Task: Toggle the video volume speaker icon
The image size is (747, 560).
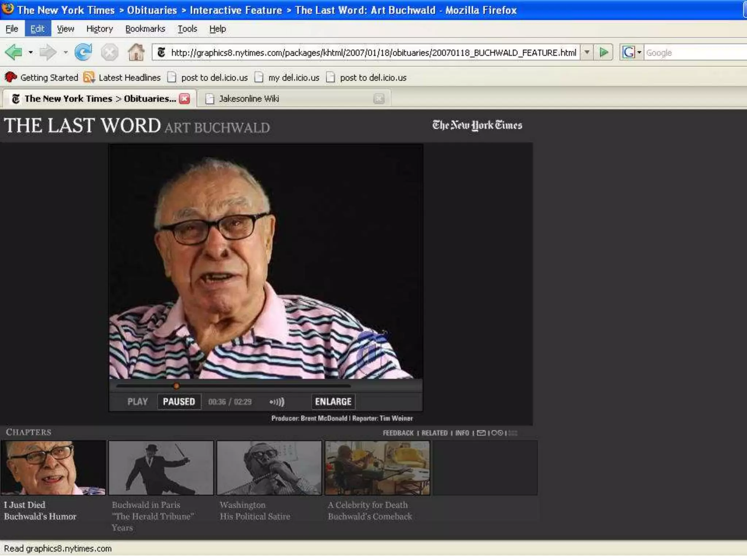Action: tap(277, 402)
